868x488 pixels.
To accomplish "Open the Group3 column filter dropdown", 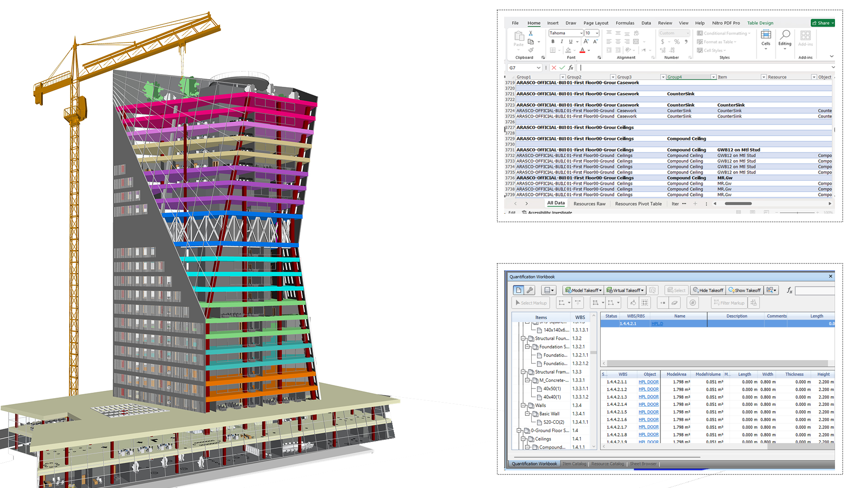I will [663, 77].
